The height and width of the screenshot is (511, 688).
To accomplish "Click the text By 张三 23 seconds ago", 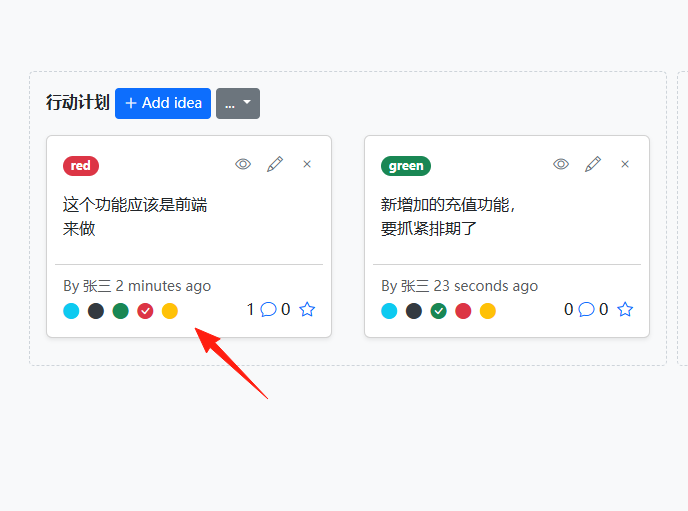I will (x=459, y=286).
